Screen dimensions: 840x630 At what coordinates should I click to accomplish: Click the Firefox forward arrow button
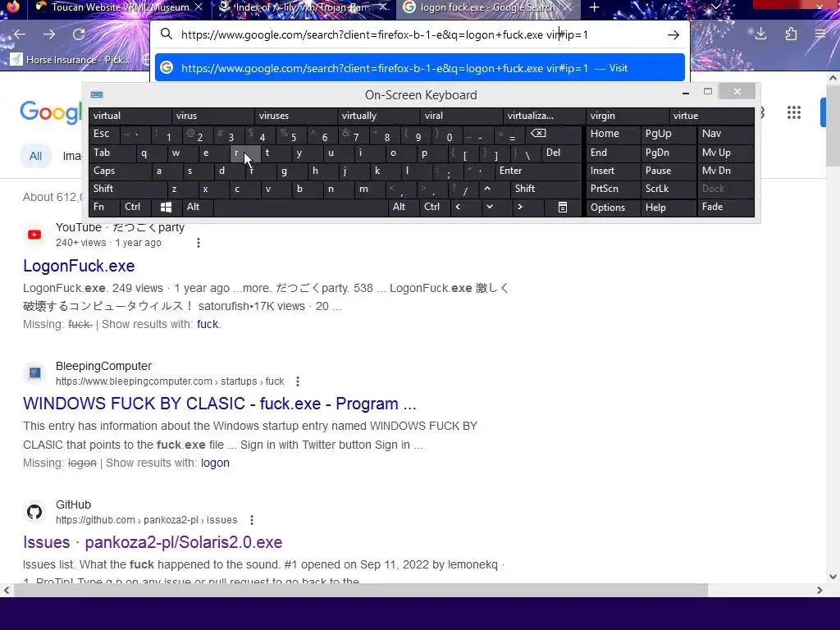click(49, 34)
